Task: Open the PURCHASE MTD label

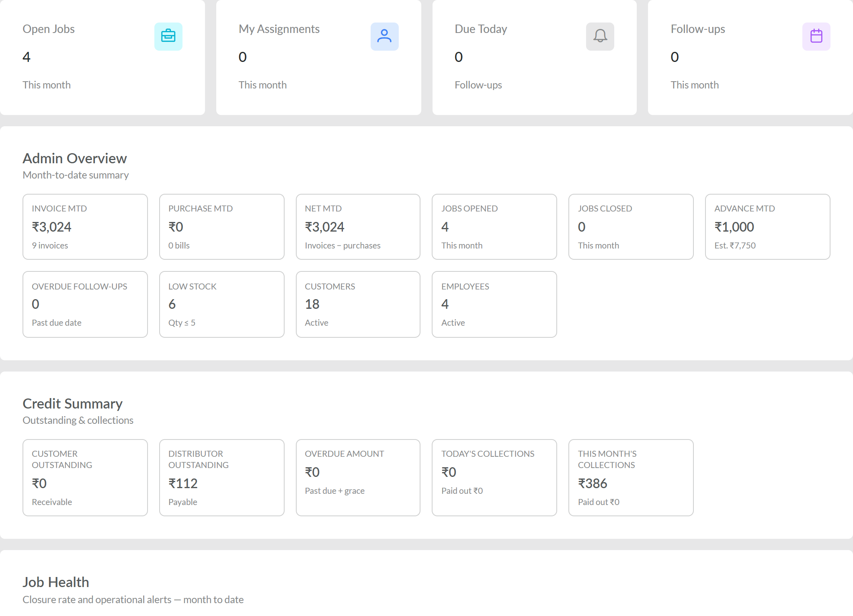Action: [201, 208]
